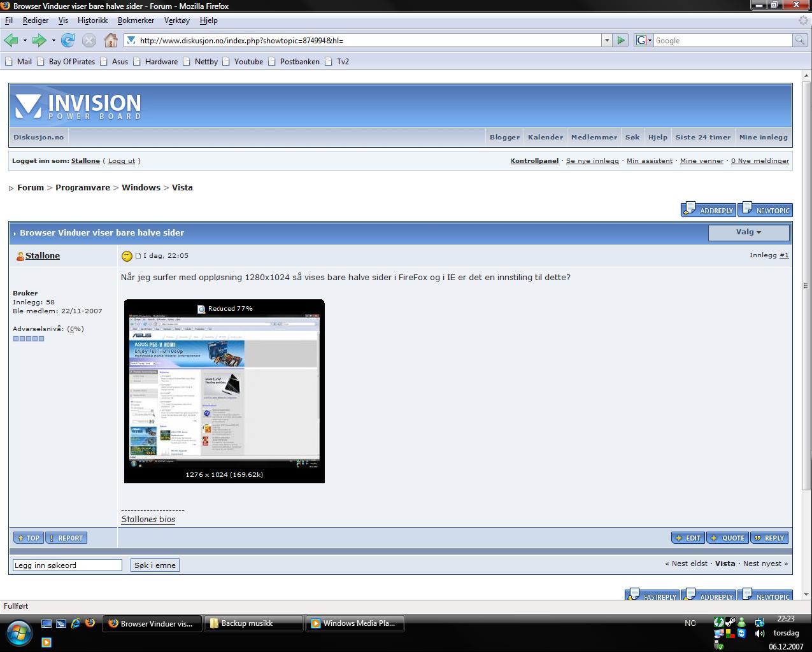Click the search magnifier icon in search box
This screenshot has height=652, width=812.
799,40
